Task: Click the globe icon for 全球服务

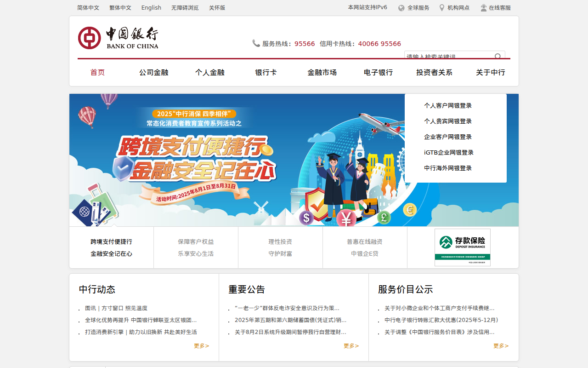Action: pyautogui.click(x=401, y=8)
